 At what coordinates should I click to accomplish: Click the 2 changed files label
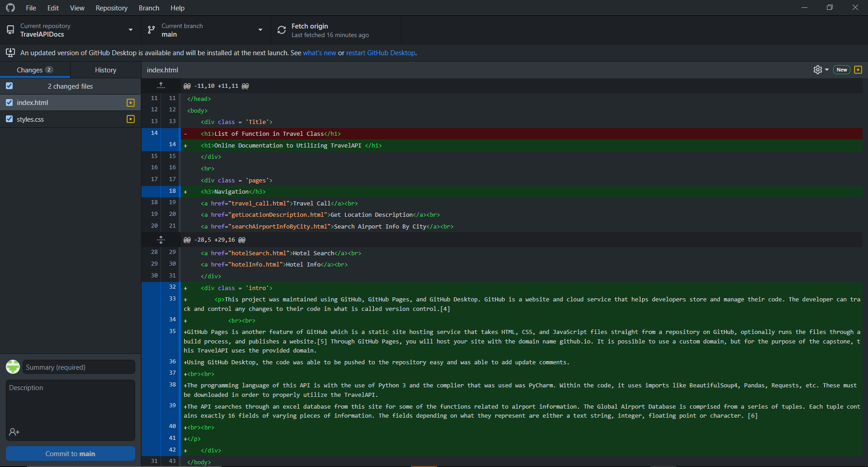click(x=70, y=86)
